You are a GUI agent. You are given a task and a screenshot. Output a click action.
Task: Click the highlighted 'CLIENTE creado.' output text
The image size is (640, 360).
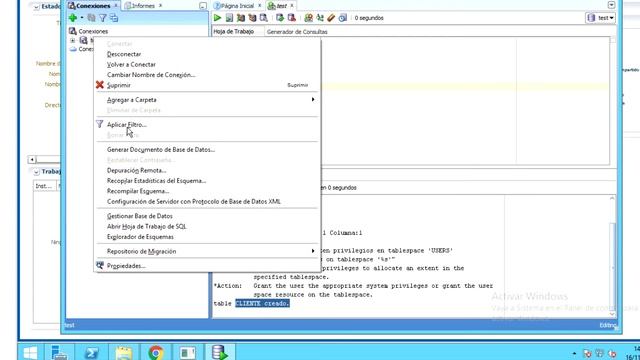[262, 303]
